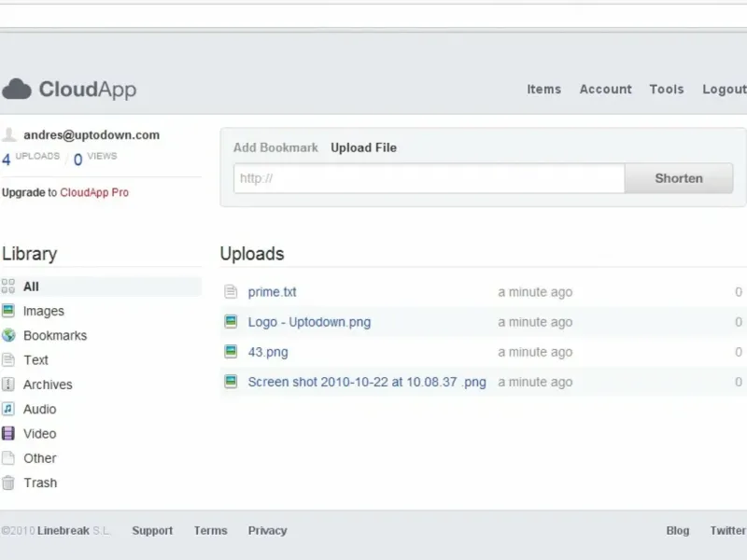Select Text in the Library list

(x=36, y=360)
